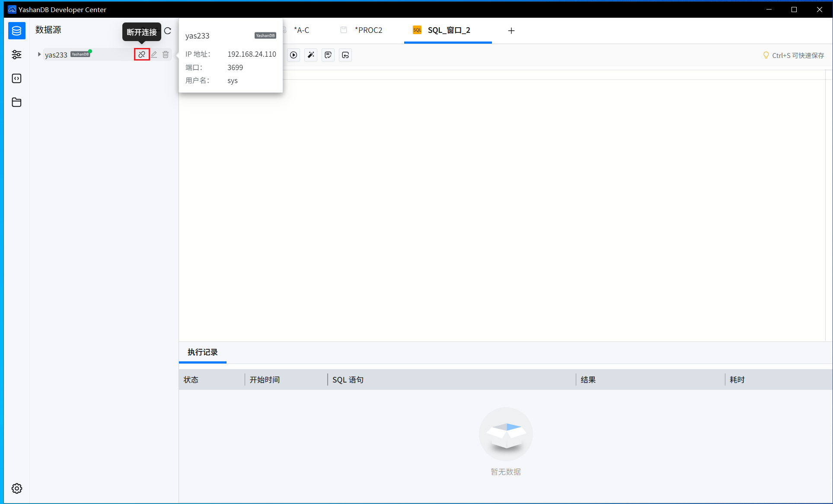Format SQL using the magic wand icon
The image size is (833, 504).
(x=311, y=55)
